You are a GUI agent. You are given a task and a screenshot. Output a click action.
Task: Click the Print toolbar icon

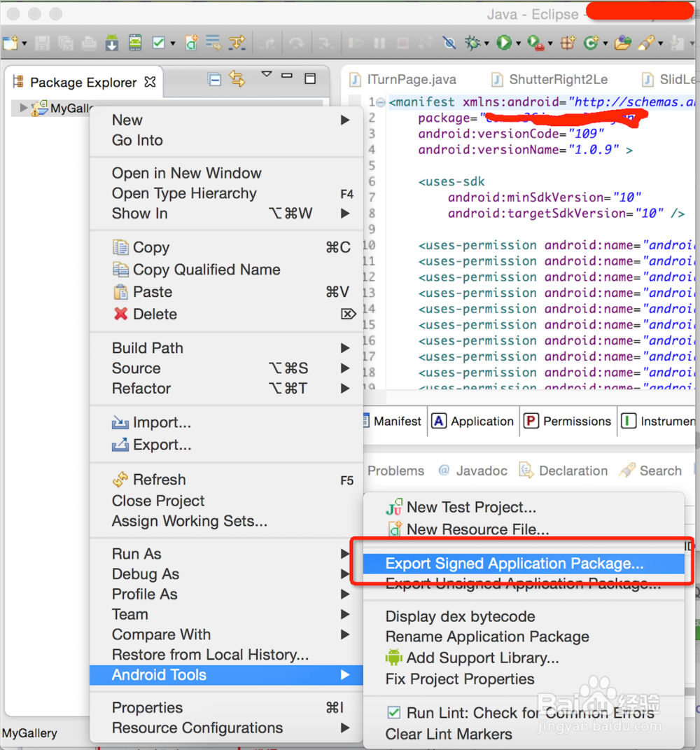88,43
